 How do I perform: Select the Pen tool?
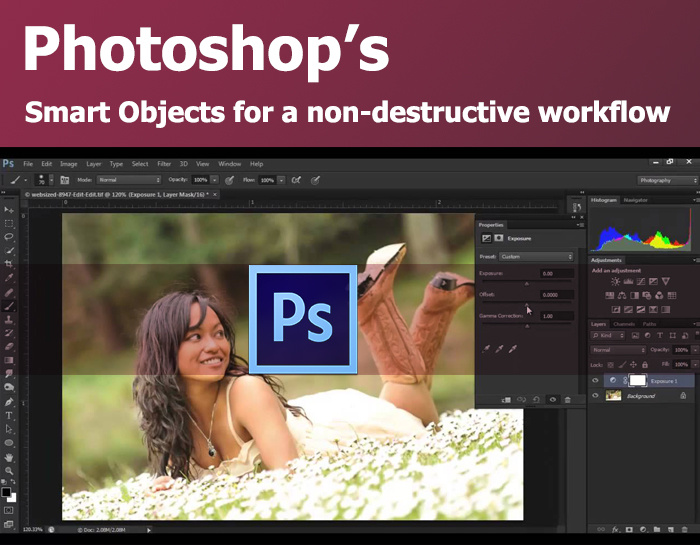click(x=8, y=402)
